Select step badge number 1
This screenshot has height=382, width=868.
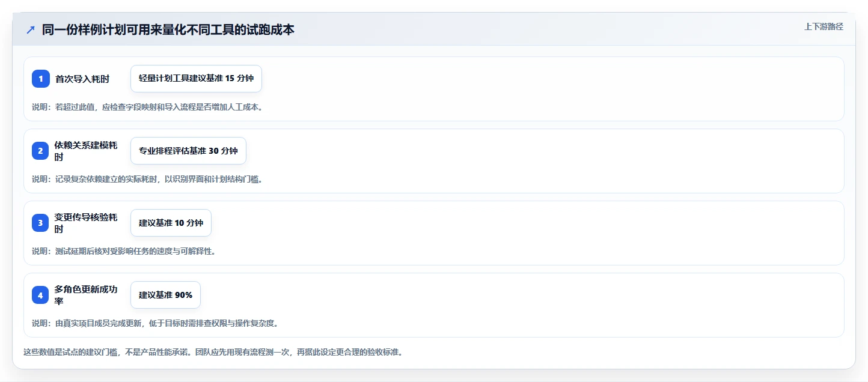pos(41,79)
